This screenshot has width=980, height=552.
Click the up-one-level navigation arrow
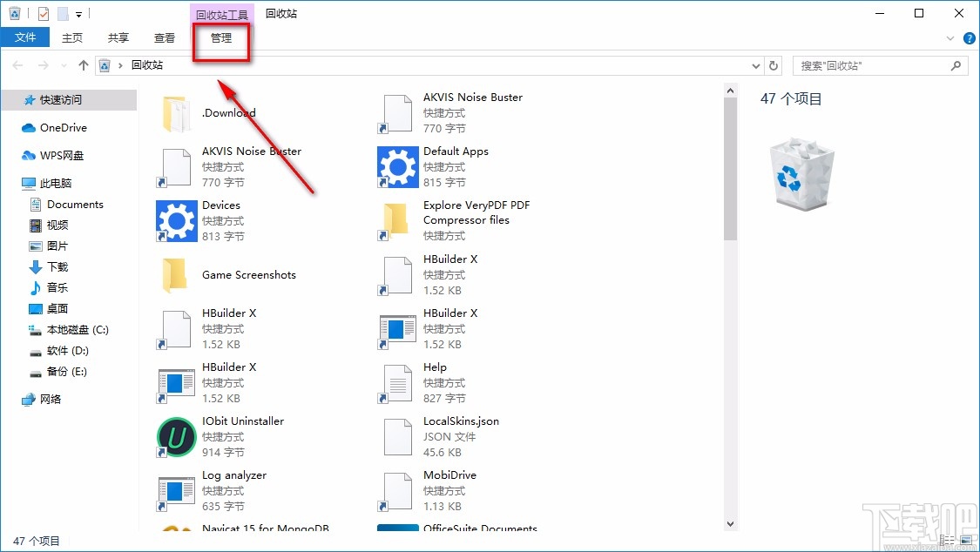click(x=83, y=64)
